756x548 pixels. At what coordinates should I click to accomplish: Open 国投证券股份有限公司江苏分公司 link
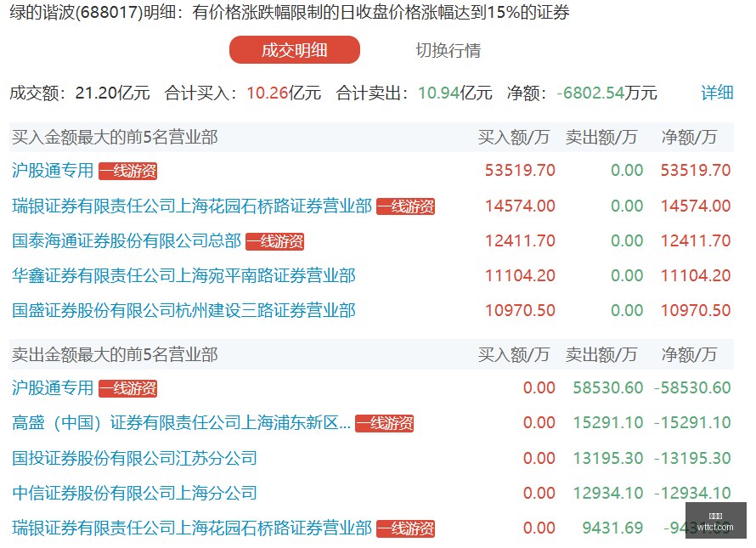(134, 458)
